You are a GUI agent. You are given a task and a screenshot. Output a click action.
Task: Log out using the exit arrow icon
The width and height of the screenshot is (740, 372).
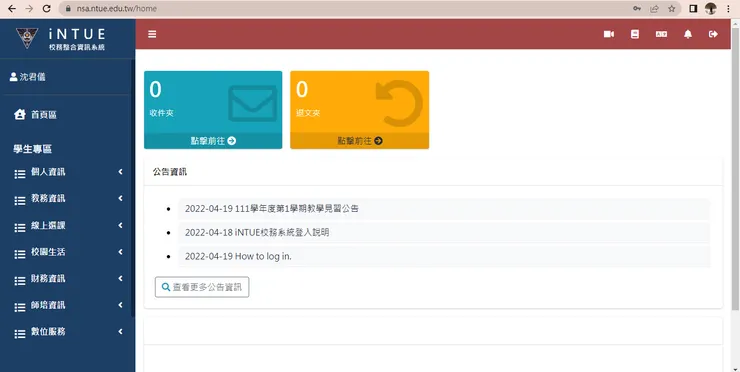[713, 34]
